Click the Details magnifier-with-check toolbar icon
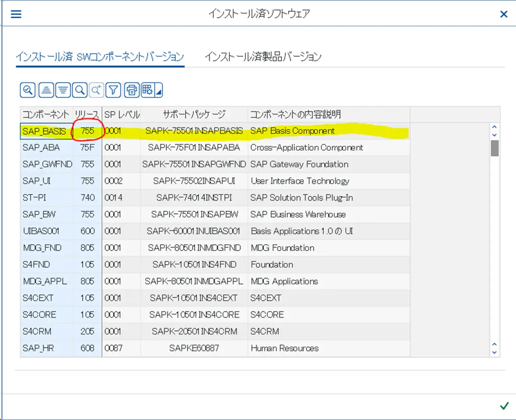Viewport: 516px width, 420px height. click(x=28, y=90)
